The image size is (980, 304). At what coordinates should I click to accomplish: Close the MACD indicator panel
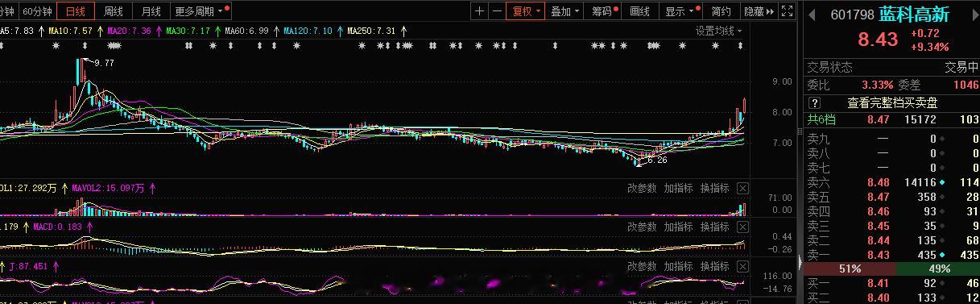(x=743, y=227)
